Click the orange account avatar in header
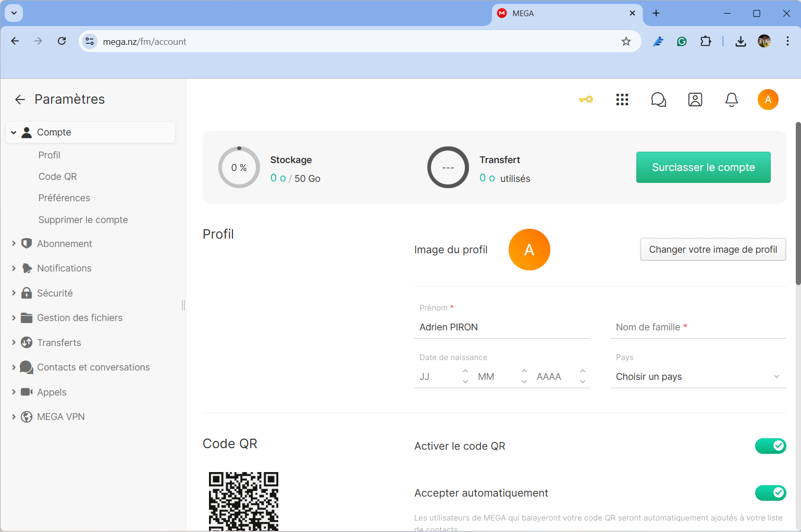The height and width of the screenshot is (532, 801). click(768, 100)
